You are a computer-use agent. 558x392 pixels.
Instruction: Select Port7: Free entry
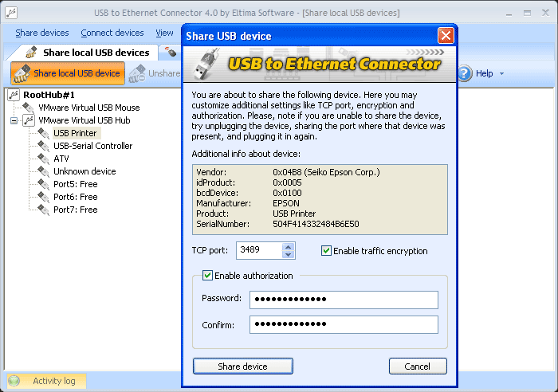click(76, 210)
